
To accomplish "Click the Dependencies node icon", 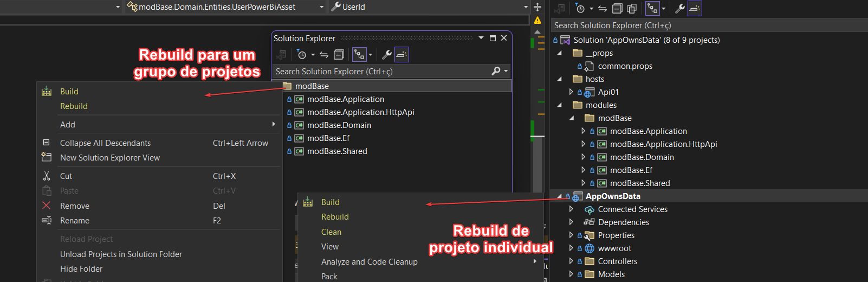I will (x=590, y=222).
